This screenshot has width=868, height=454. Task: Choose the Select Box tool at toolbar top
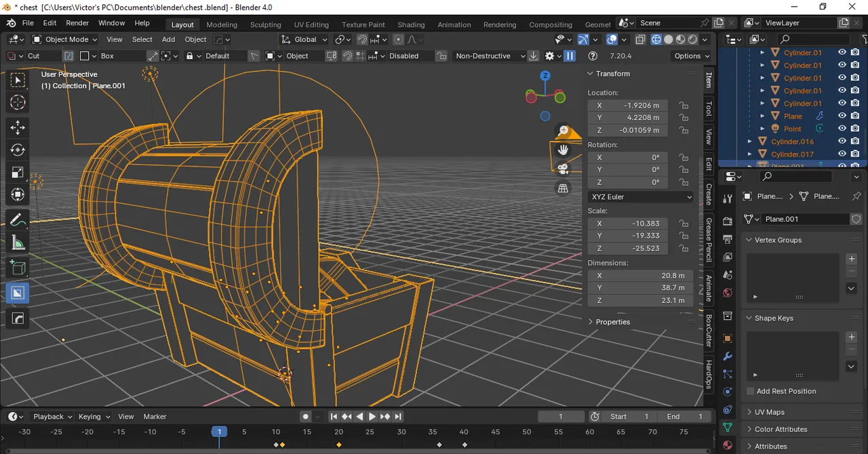[x=18, y=80]
